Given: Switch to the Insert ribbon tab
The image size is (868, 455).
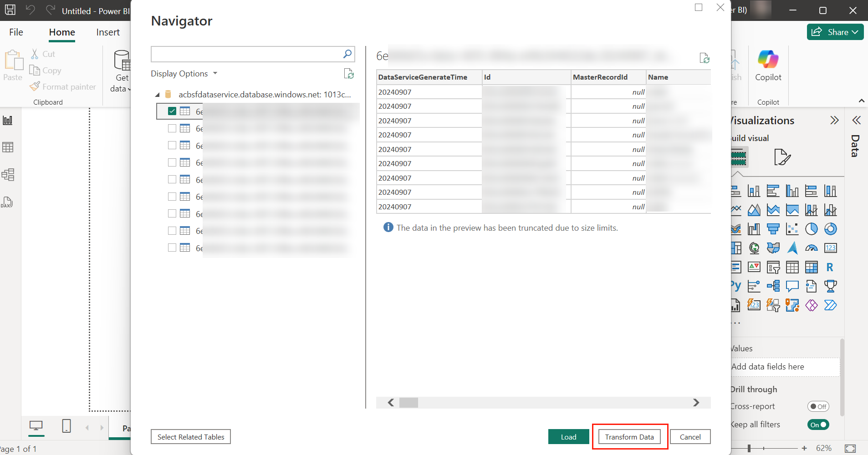Looking at the screenshot, I should tap(108, 32).
